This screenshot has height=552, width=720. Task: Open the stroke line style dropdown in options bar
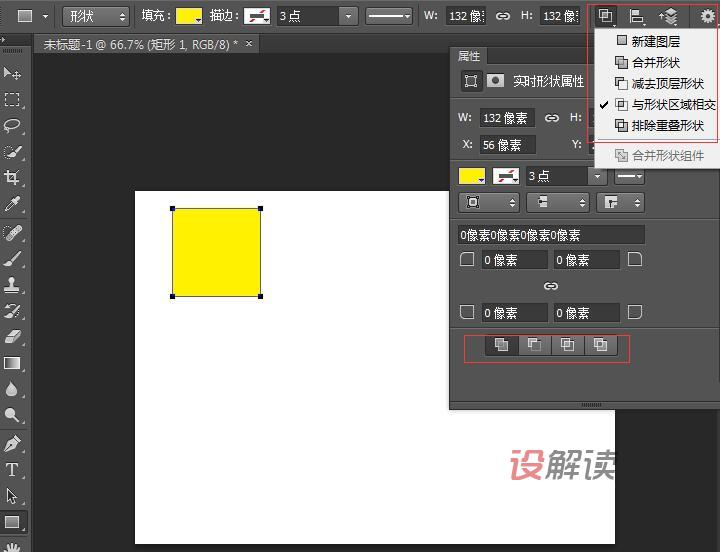point(389,16)
